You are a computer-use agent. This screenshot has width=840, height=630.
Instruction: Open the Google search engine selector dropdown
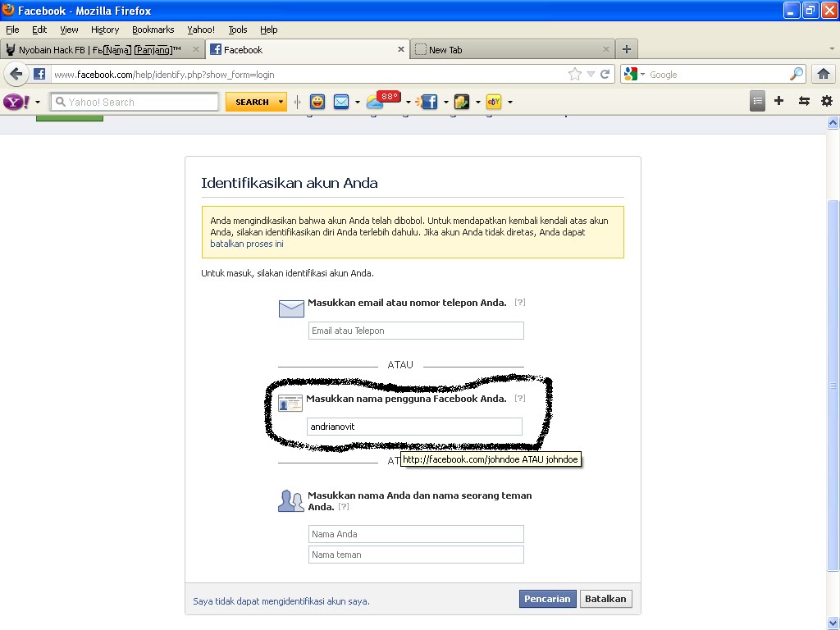click(x=642, y=75)
